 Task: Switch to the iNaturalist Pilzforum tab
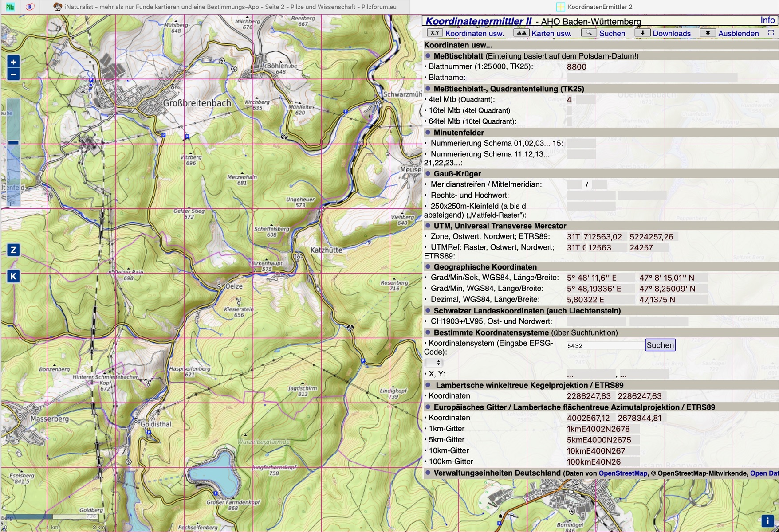pyautogui.click(x=224, y=7)
